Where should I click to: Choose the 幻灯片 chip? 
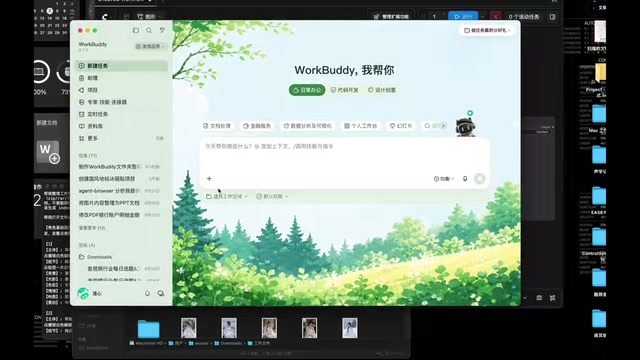pyautogui.click(x=401, y=126)
